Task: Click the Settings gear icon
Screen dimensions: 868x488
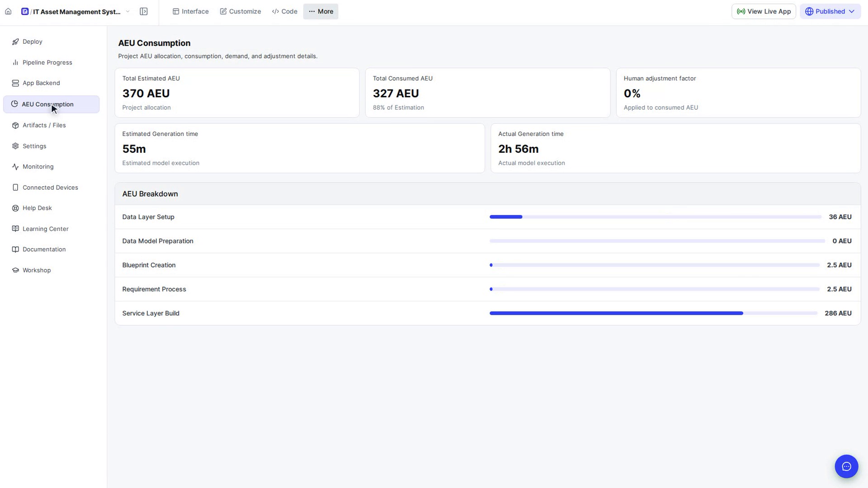Action: coord(15,146)
